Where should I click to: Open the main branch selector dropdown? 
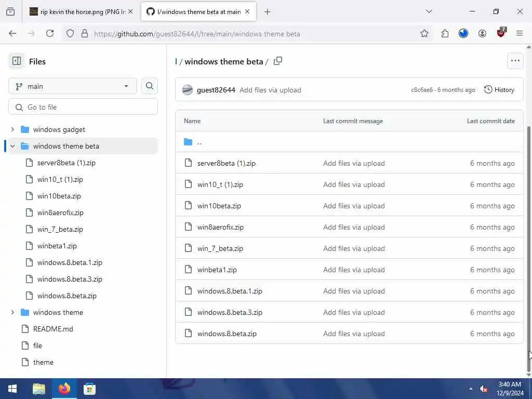pyautogui.click(x=73, y=86)
